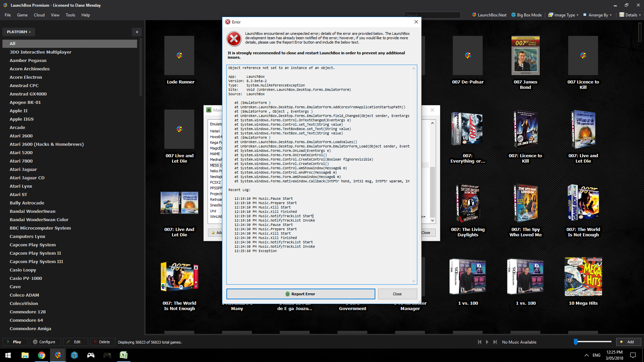This screenshot has height=362, width=644.
Task: Open the Cloud menu
Action: pyautogui.click(x=39, y=15)
